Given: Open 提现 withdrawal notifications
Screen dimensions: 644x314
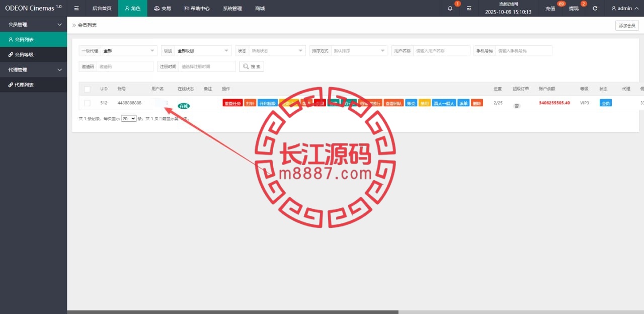Looking at the screenshot, I should pos(574,9).
